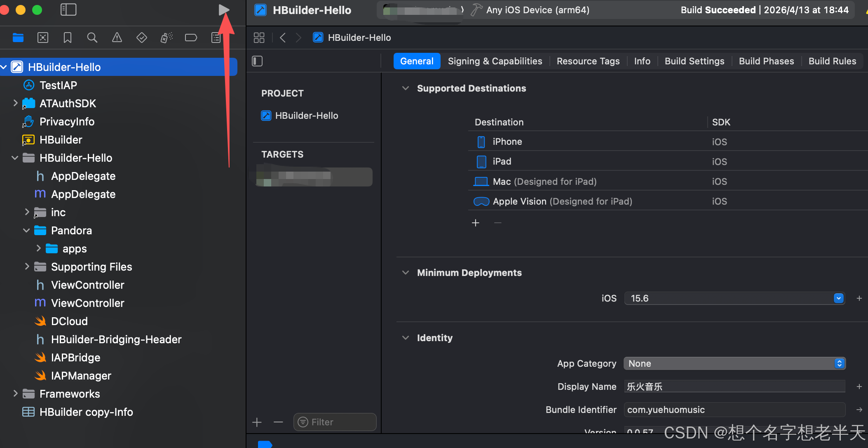Open the breakpoint navigator icon
Viewport: 868px width, 448px height.
191,38
